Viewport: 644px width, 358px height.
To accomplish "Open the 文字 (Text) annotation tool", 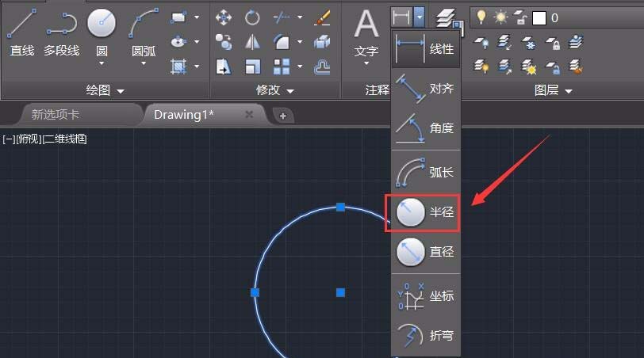I will [366, 33].
